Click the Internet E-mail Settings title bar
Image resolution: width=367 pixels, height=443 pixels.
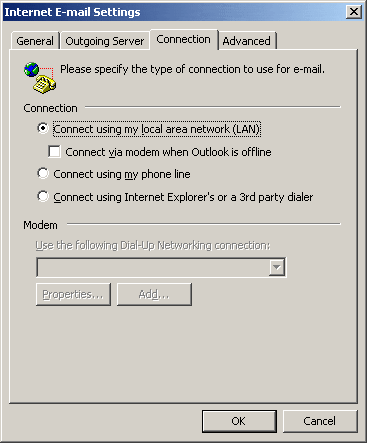click(173, 12)
